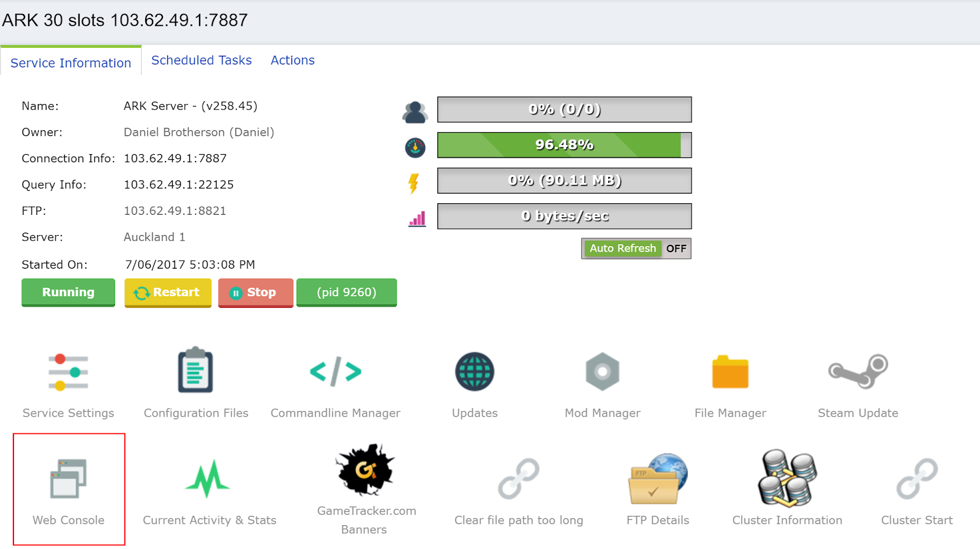Click the Cluster Start chain icon
The height and width of the screenshot is (549, 980).
917,479
